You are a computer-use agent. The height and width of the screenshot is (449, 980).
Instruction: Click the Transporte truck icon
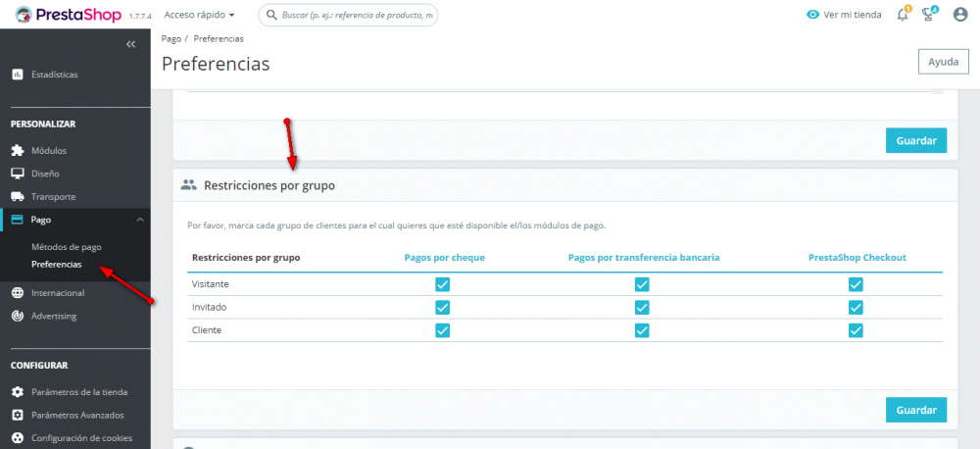[17, 197]
